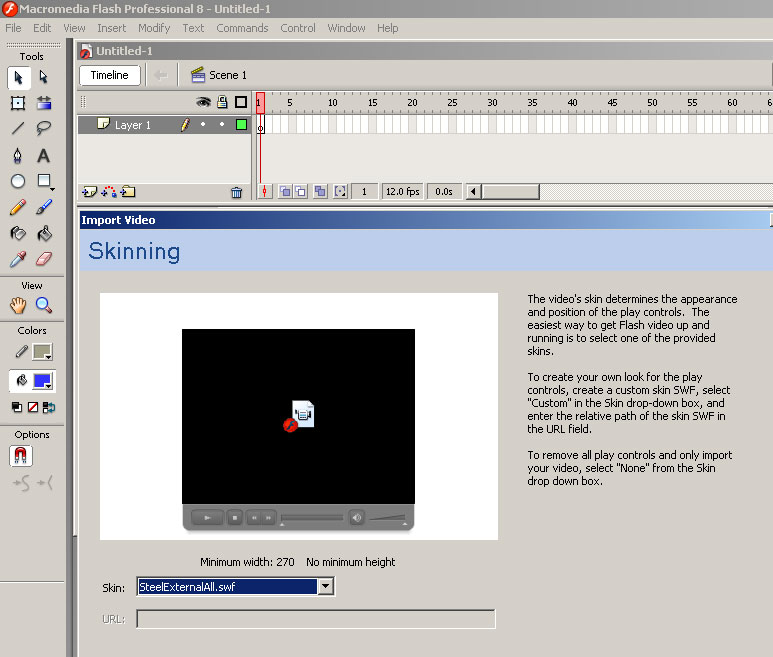773x657 pixels.
Task: Toggle show all layers as outlines
Action: click(241, 102)
